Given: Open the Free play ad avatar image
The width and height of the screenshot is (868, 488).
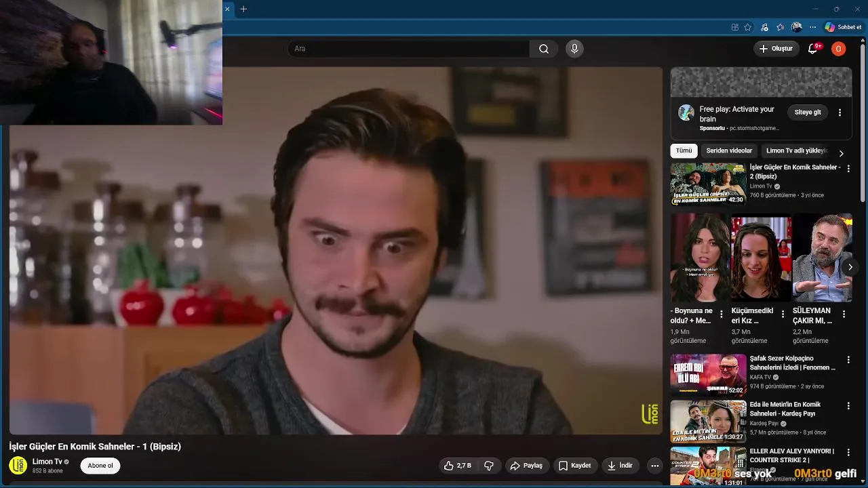Looking at the screenshot, I should click(686, 113).
